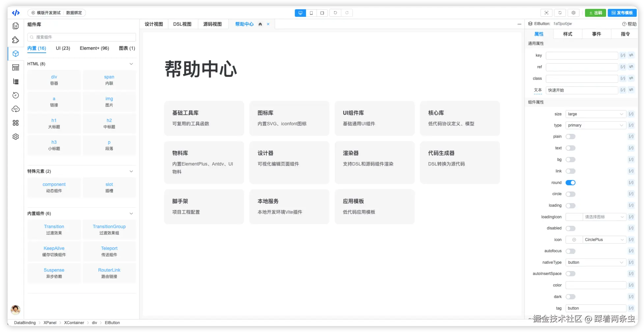This screenshot has width=644, height=332.
Task: Click the user avatar at bottom left
Action: 15,310
